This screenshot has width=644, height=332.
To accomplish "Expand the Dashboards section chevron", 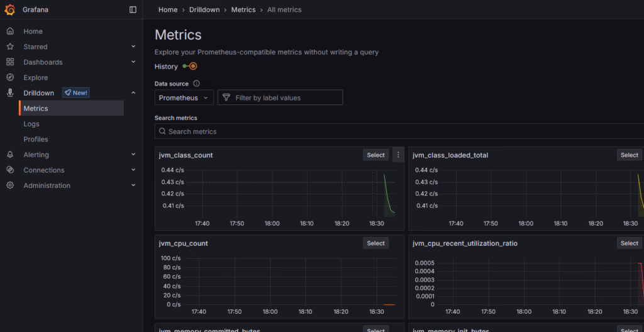I will [133, 62].
